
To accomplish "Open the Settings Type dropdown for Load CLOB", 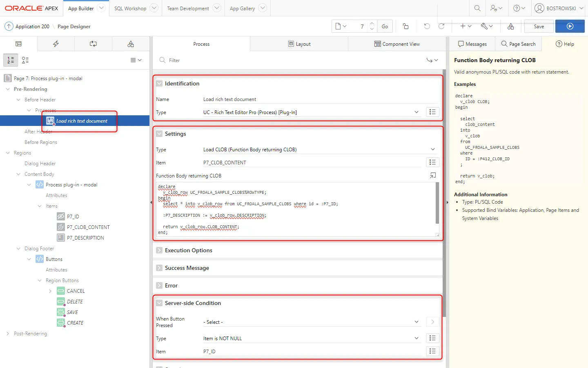I will 318,150.
